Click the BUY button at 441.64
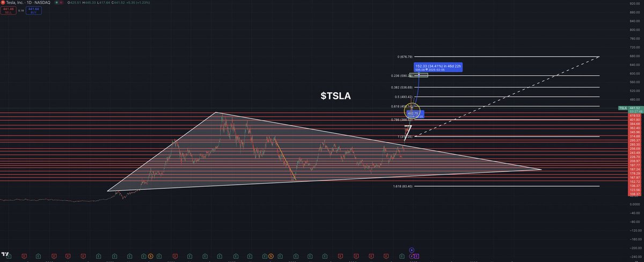 point(35,9)
